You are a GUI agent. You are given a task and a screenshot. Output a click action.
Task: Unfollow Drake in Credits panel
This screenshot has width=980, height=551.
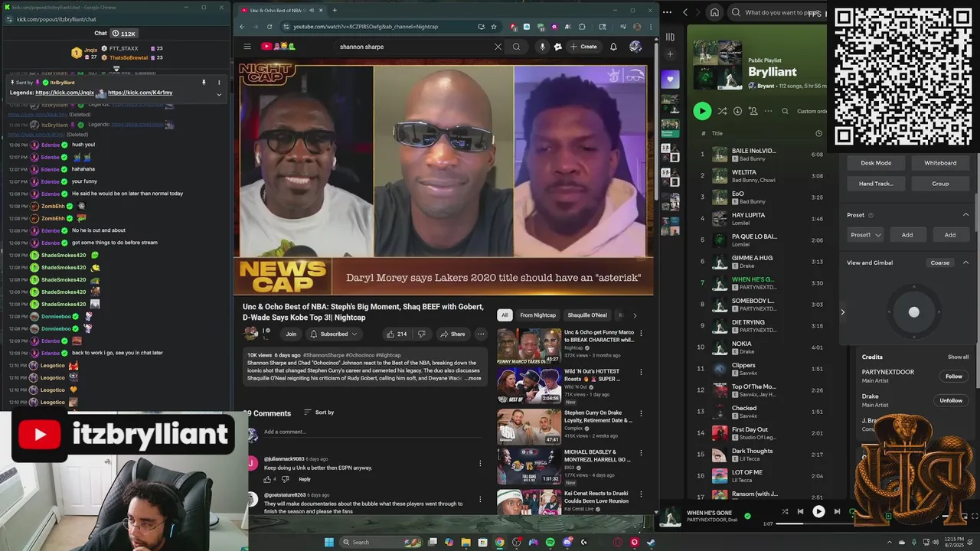[951, 400]
